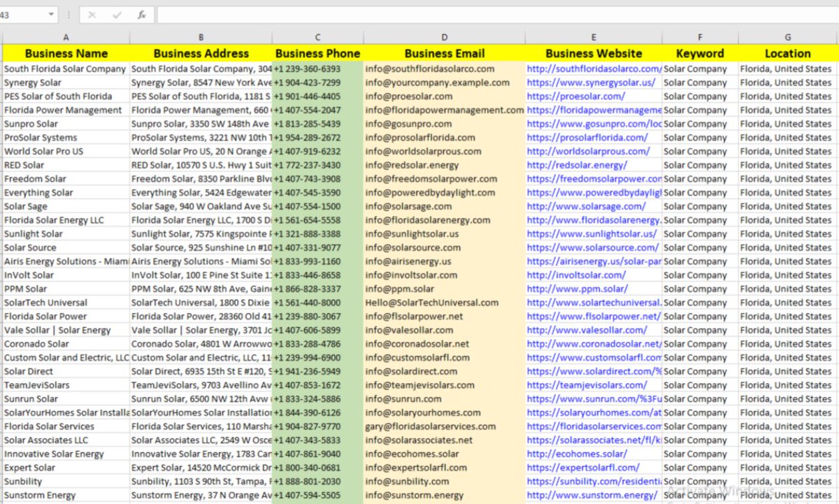Select the Synergy Solar name cell
839x504 pixels.
click(66, 82)
